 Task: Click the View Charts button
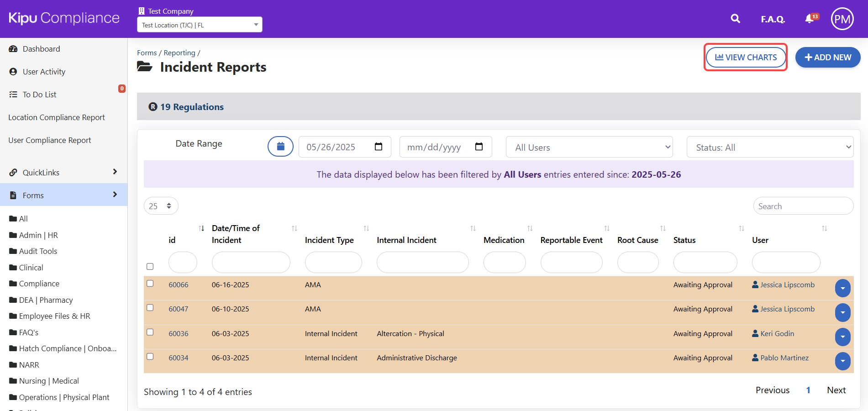pyautogui.click(x=745, y=58)
